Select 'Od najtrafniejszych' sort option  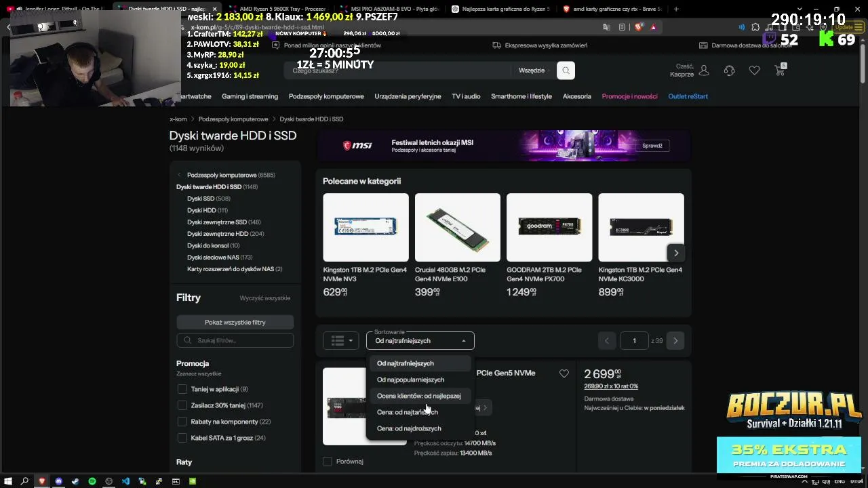(420, 363)
